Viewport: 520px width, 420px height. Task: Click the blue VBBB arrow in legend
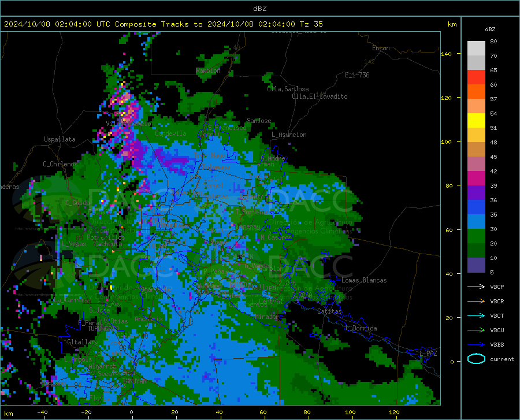[476, 344]
